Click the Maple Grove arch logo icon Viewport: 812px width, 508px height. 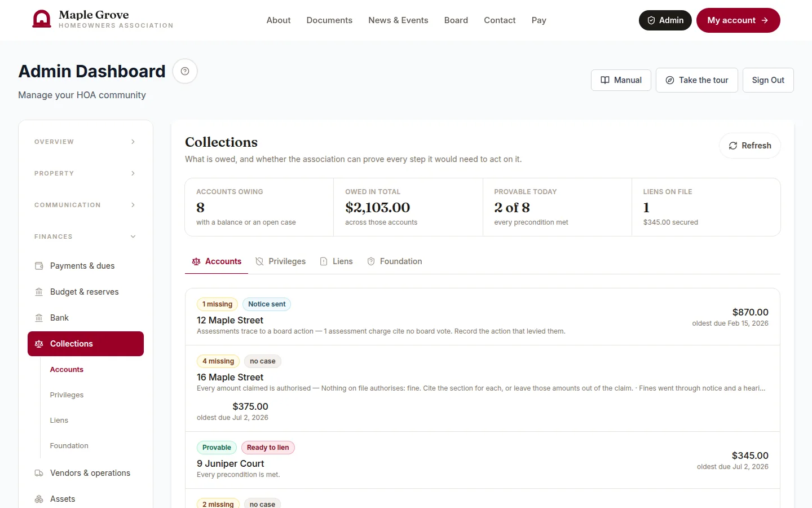click(42, 19)
